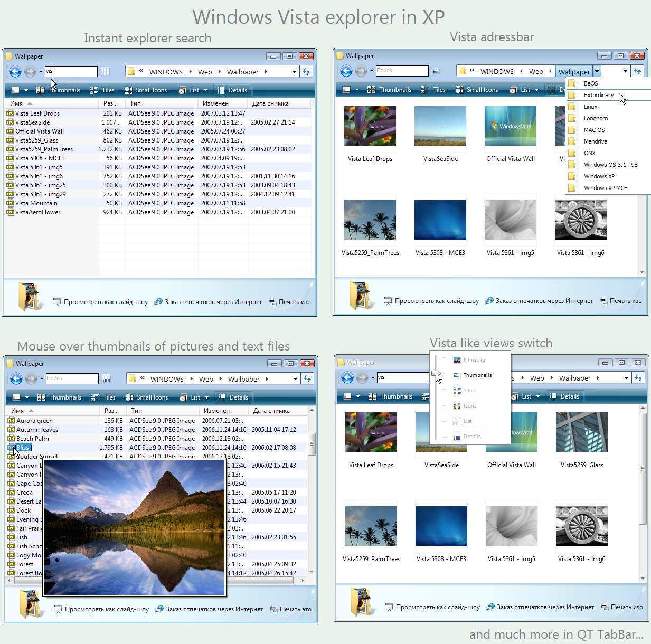
Task: Click JPG icon of Vista5259_Glass in details list
Action: (x=10, y=140)
